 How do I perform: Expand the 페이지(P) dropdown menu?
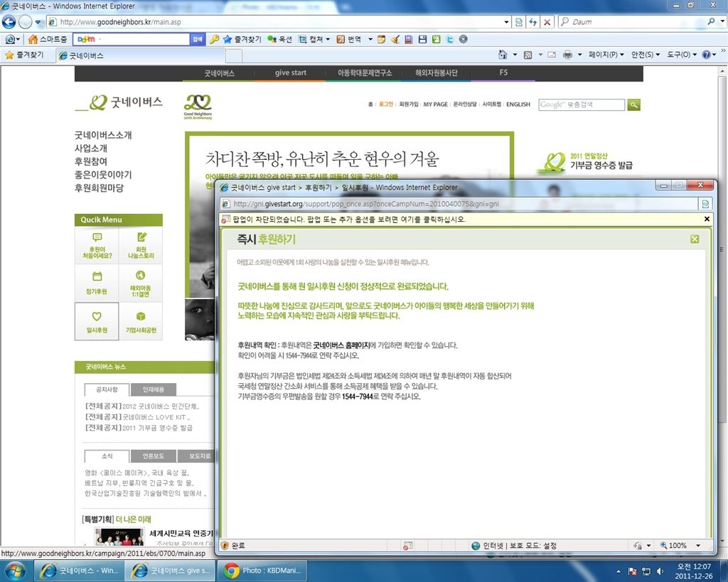[x=606, y=55]
